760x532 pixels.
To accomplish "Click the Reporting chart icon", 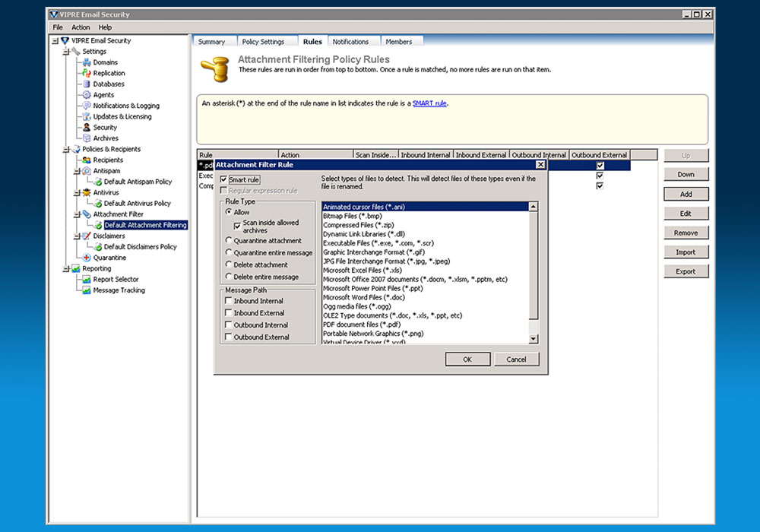I will tap(75, 268).
